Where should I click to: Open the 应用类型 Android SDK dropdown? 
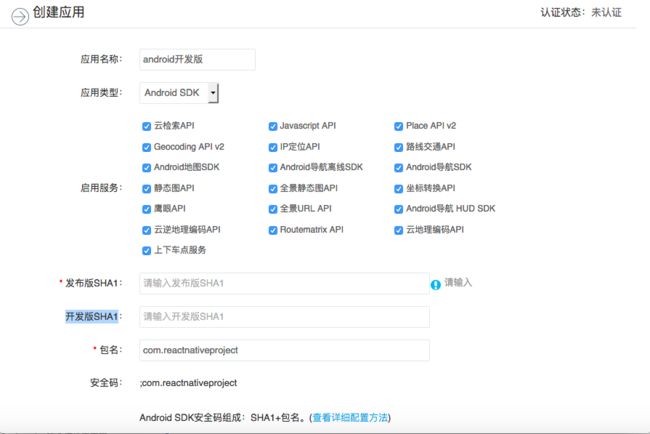pos(179,93)
